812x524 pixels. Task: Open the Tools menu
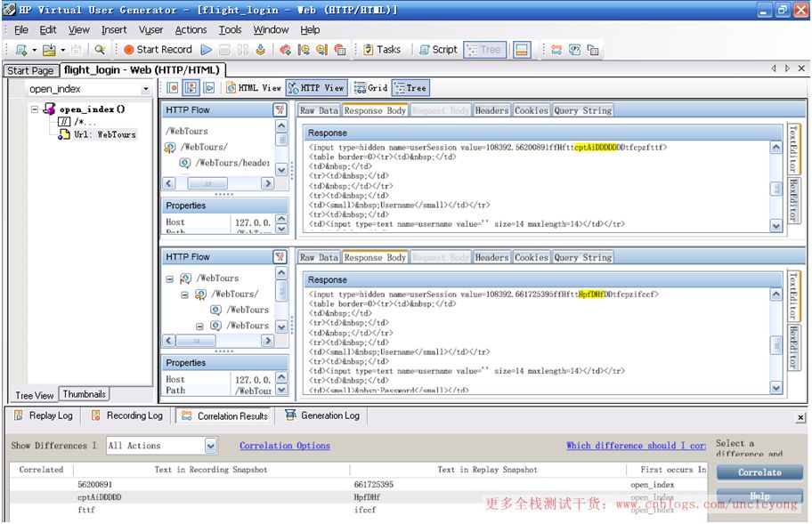[230, 30]
